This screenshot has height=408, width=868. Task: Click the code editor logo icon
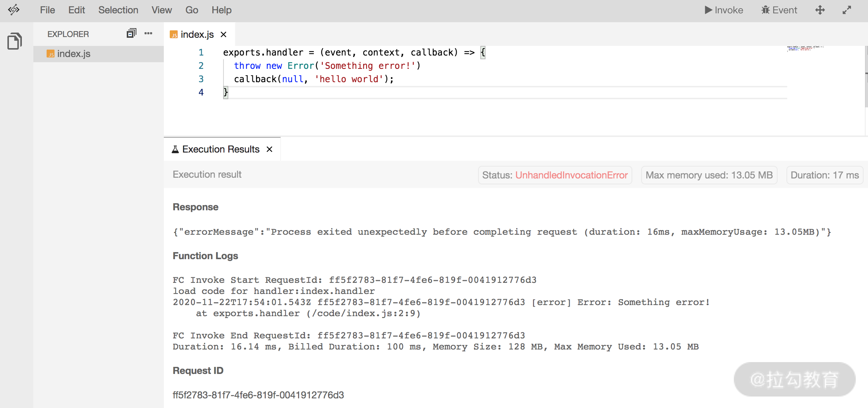pos(14,10)
